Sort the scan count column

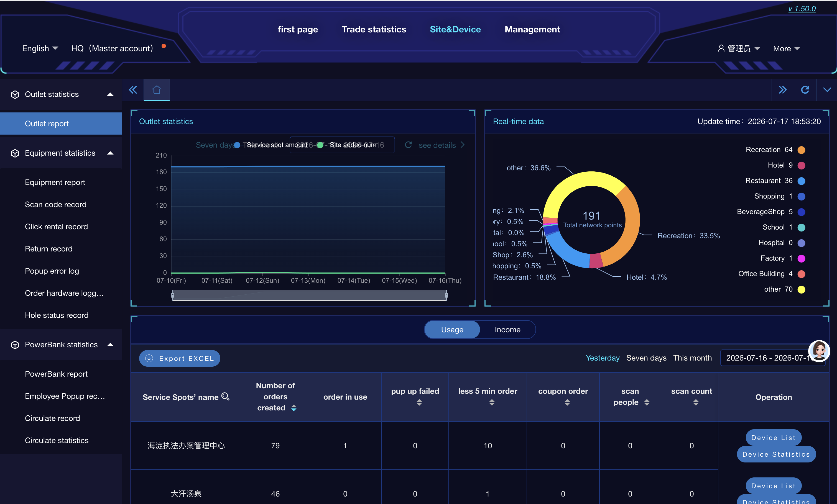pyautogui.click(x=696, y=403)
